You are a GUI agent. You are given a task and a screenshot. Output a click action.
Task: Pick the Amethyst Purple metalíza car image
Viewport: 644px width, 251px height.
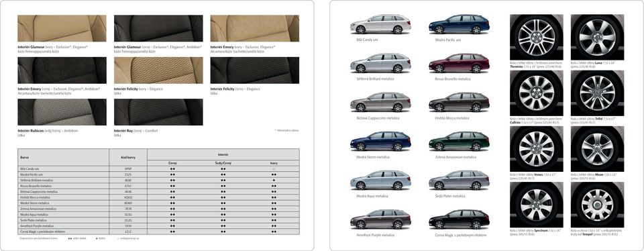(x=380, y=219)
